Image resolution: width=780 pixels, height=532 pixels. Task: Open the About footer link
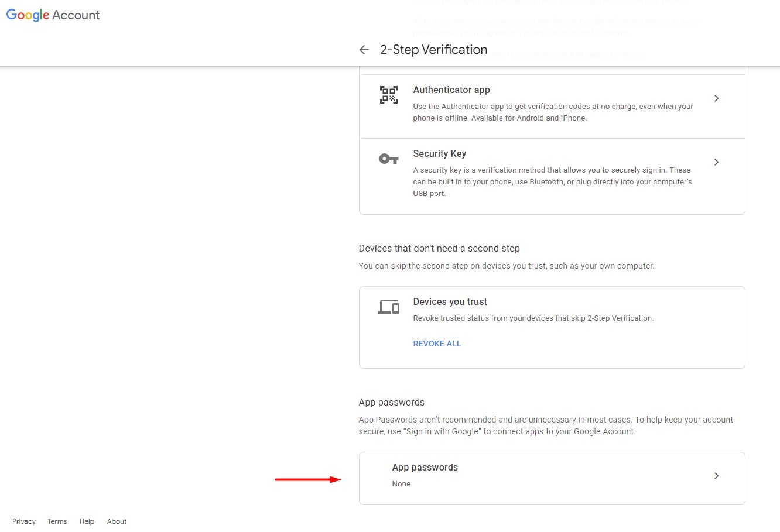117,521
